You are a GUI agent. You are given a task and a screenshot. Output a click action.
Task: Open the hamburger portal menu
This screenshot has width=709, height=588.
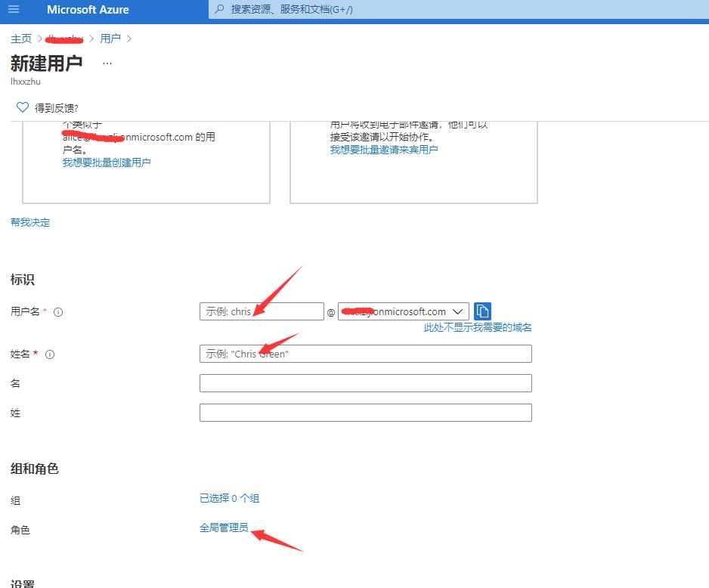[14, 10]
